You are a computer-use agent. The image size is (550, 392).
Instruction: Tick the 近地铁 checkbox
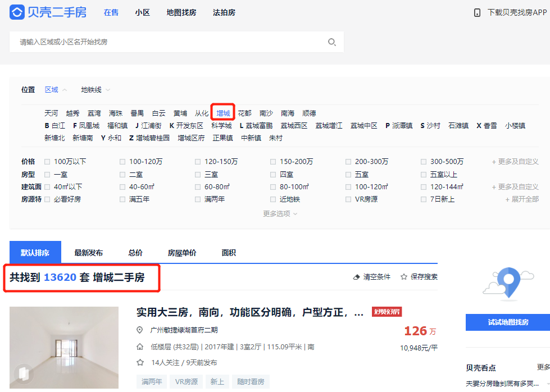click(274, 199)
